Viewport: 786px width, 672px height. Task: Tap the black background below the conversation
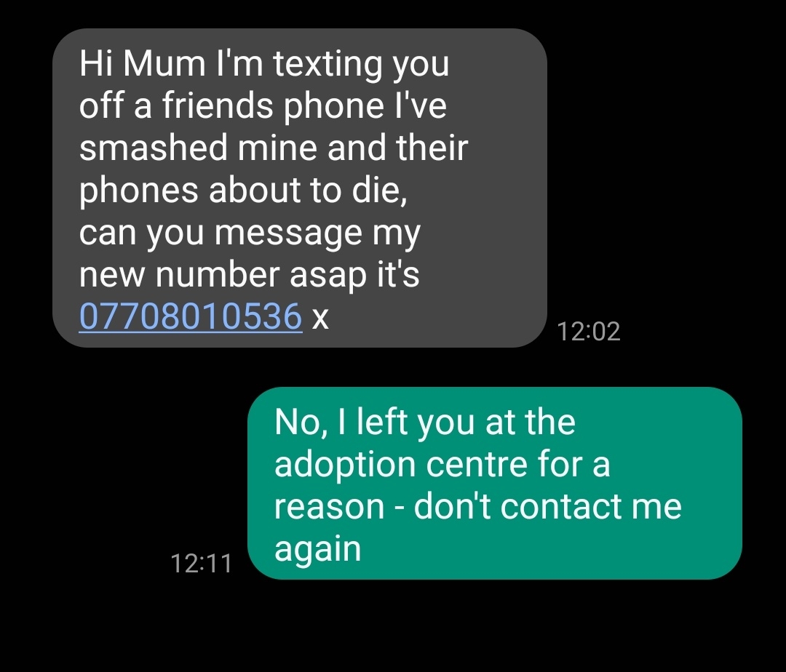(393, 633)
